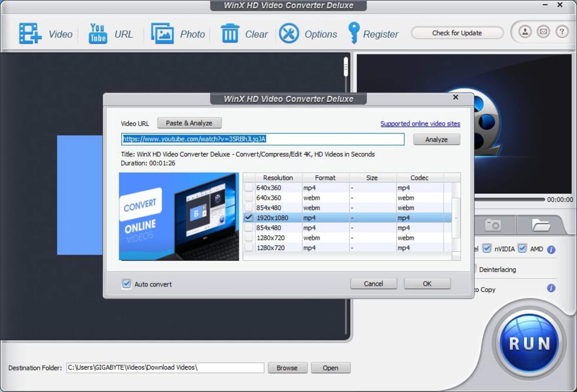Click the Clear trash icon
Image resolution: width=577 pixels, height=392 pixels.
point(230,34)
